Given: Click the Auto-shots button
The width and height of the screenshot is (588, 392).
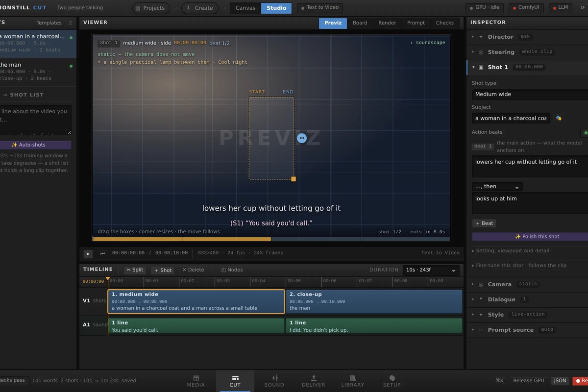Looking at the screenshot, I should click(x=35, y=145).
